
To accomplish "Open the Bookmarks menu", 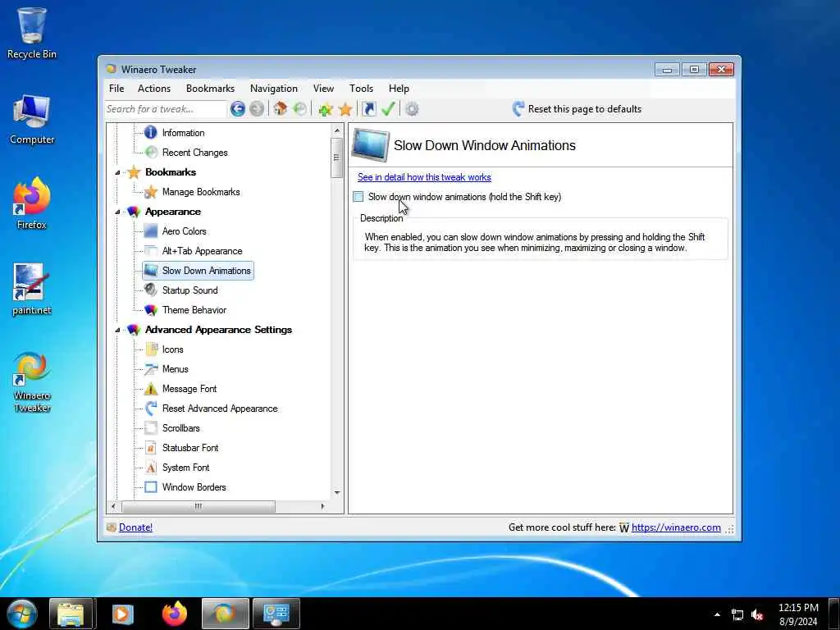I will pos(210,89).
